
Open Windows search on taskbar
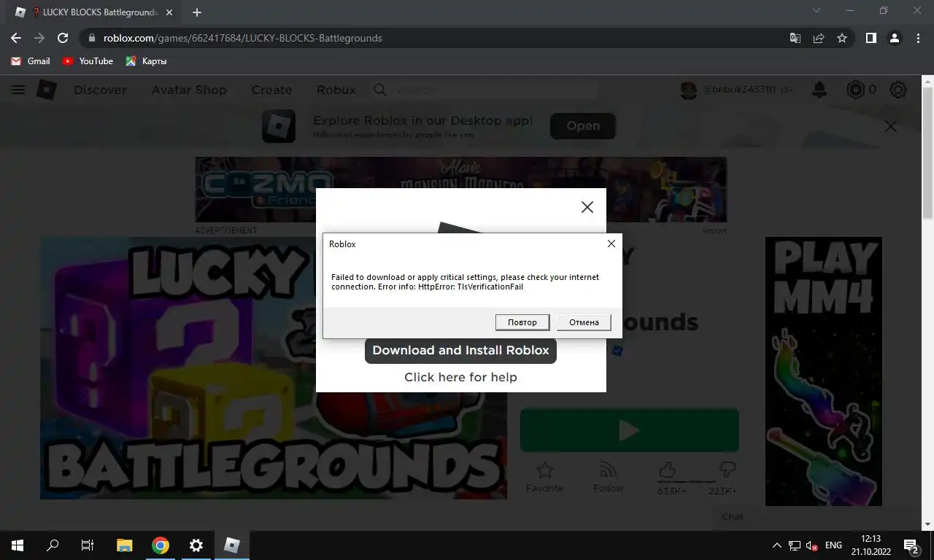pyautogui.click(x=53, y=545)
